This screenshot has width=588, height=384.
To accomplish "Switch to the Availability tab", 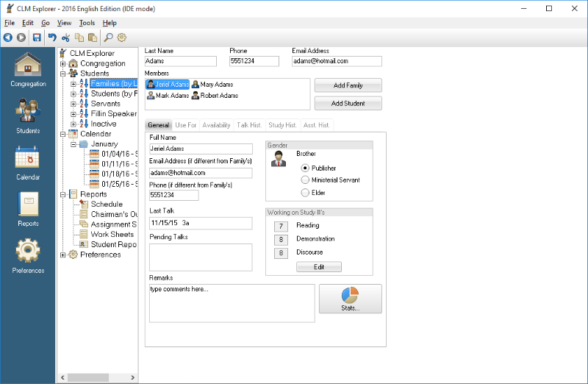I will click(216, 125).
